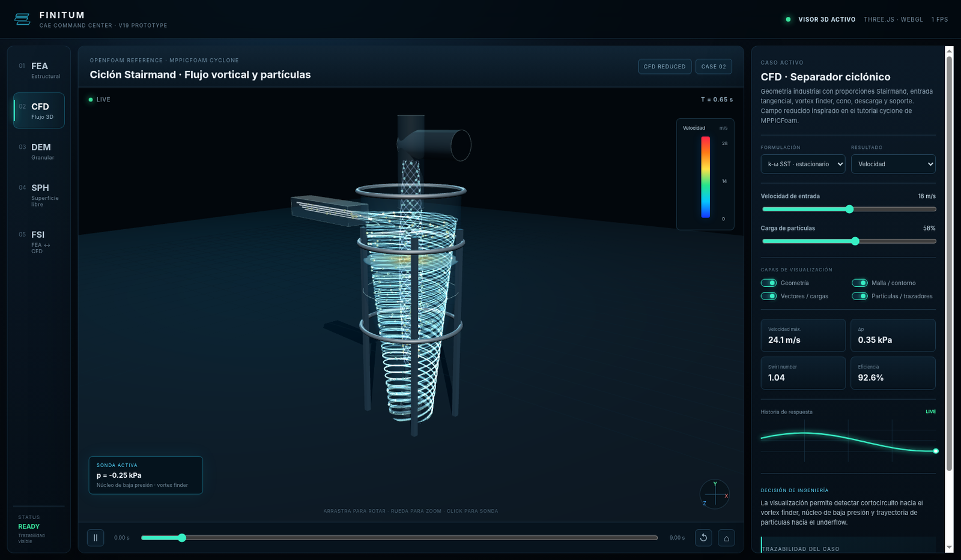Click the restart loop icon button
This screenshot has width=961, height=560.
point(703,538)
